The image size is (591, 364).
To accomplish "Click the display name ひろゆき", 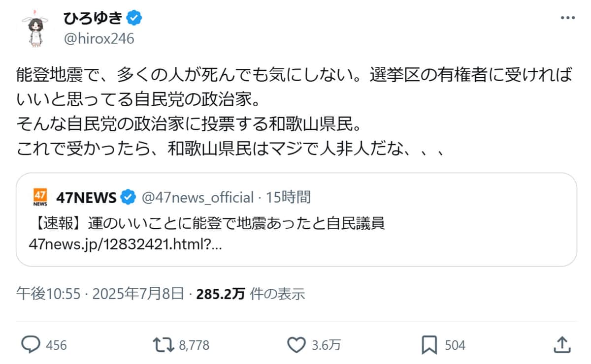I will (93, 18).
